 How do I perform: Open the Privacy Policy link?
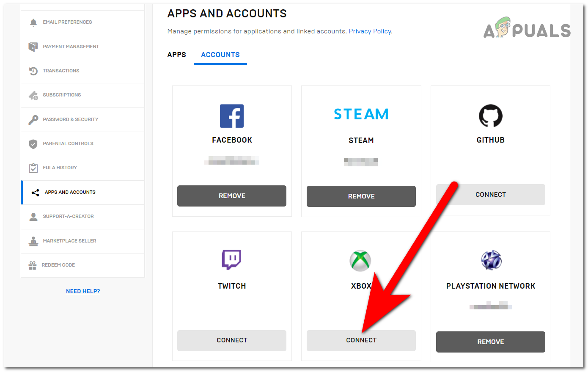point(370,31)
